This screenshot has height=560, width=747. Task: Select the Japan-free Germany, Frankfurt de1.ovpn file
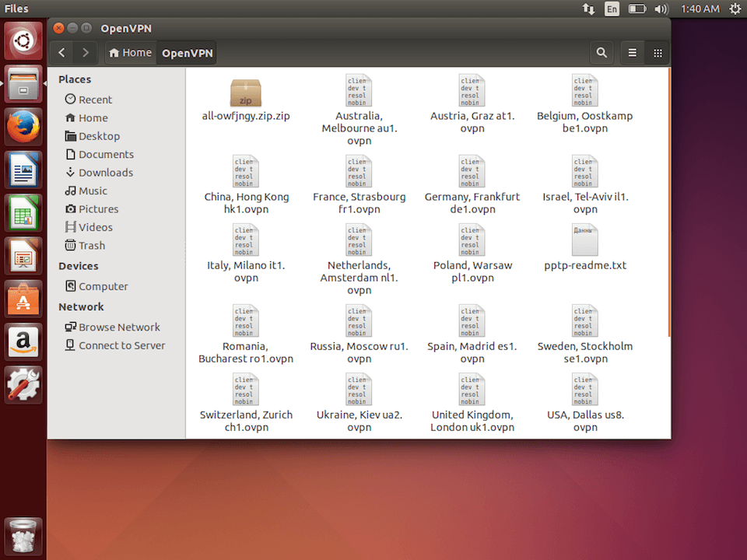coord(472,171)
